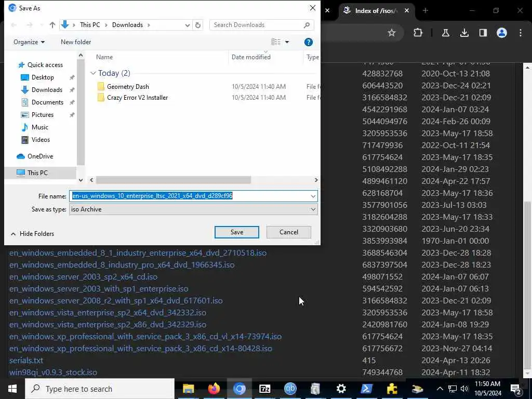Open Settings gear on the taskbar
Image resolution: width=532 pixels, height=399 pixels.
tap(341, 389)
